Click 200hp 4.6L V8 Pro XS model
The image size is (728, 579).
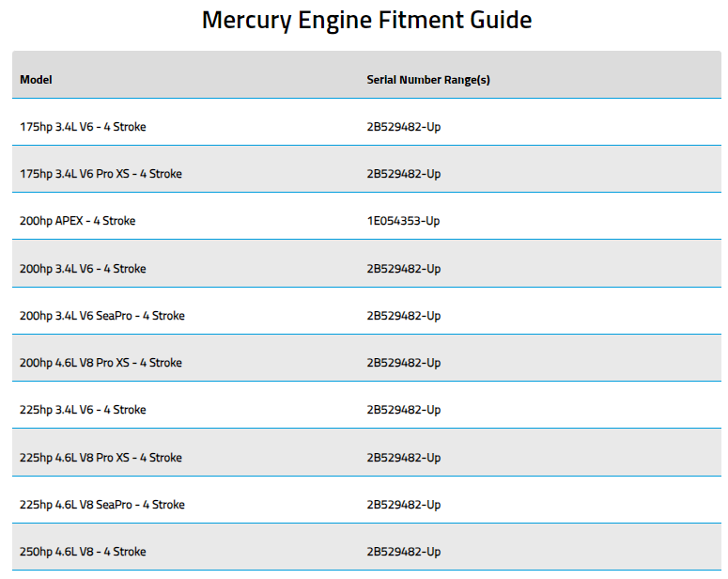101,363
